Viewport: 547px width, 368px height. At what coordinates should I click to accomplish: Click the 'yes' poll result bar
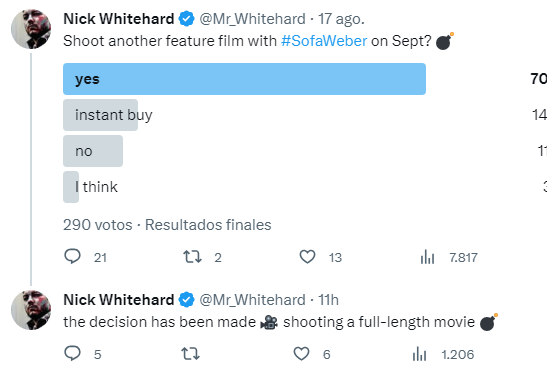(244, 79)
